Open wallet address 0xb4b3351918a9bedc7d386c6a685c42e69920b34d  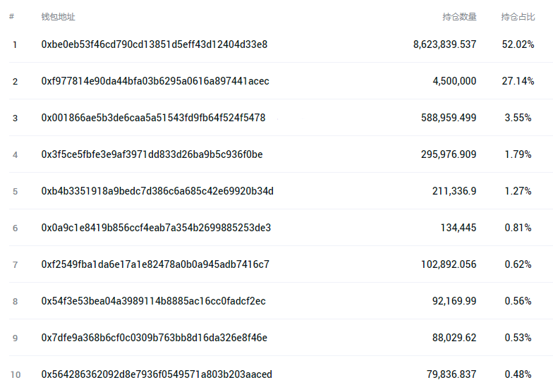tap(157, 191)
